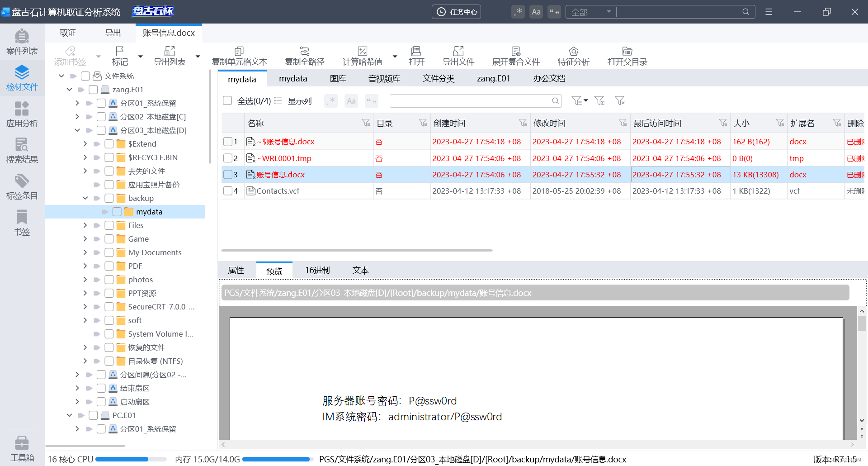
Task: Toggle whole-word match icon in the top bar
Action: [554, 12]
